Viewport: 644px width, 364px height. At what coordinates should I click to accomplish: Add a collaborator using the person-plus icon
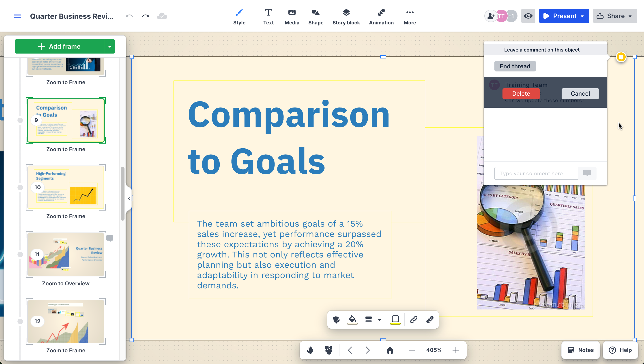490,16
